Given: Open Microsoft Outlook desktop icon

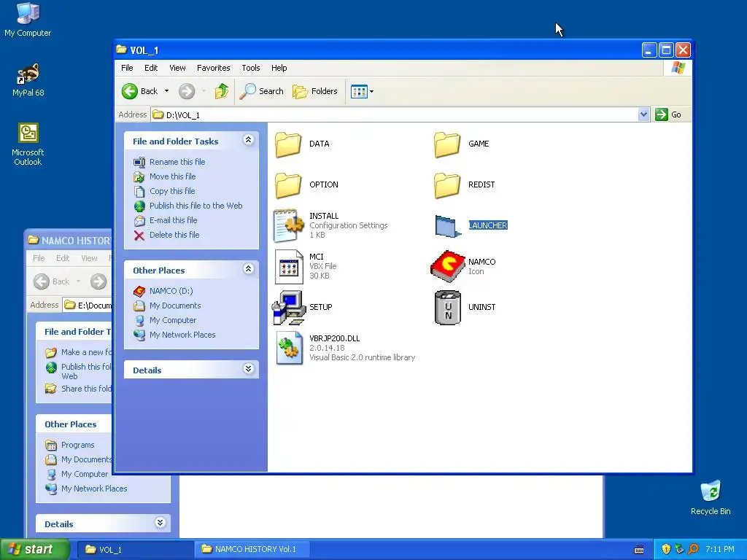Looking at the screenshot, I should pyautogui.click(x=28, y=144).
